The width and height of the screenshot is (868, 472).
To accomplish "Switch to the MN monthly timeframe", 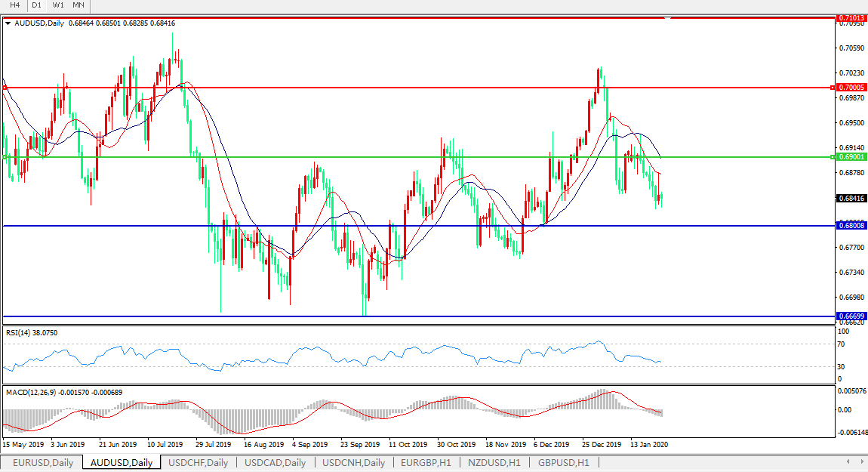I will (78, 5).
